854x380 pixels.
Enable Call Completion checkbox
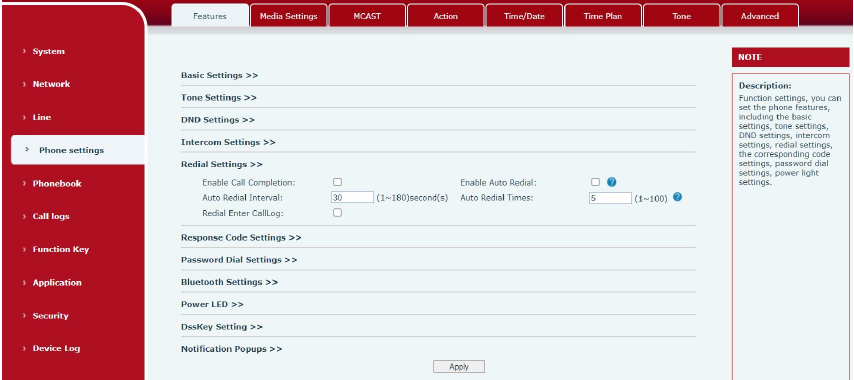click(x=337, y=182)
